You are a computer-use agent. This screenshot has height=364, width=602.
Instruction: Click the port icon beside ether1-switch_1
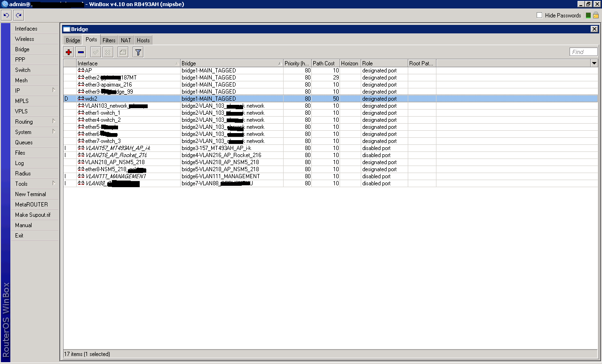click(x=81, y=113)
